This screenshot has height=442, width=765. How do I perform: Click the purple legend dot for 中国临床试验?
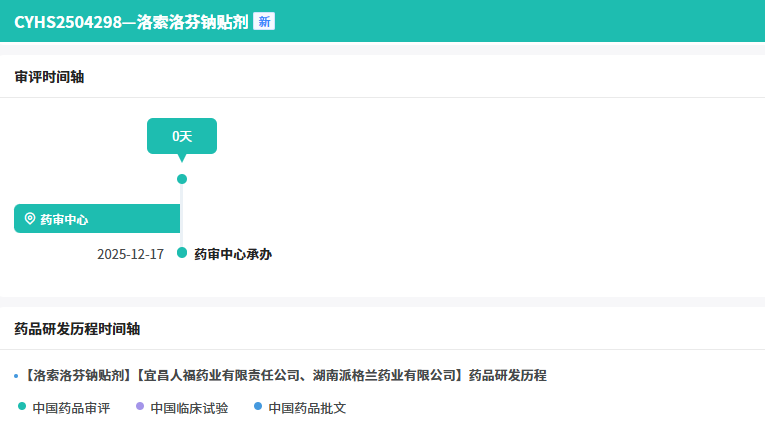pos(140,407)
